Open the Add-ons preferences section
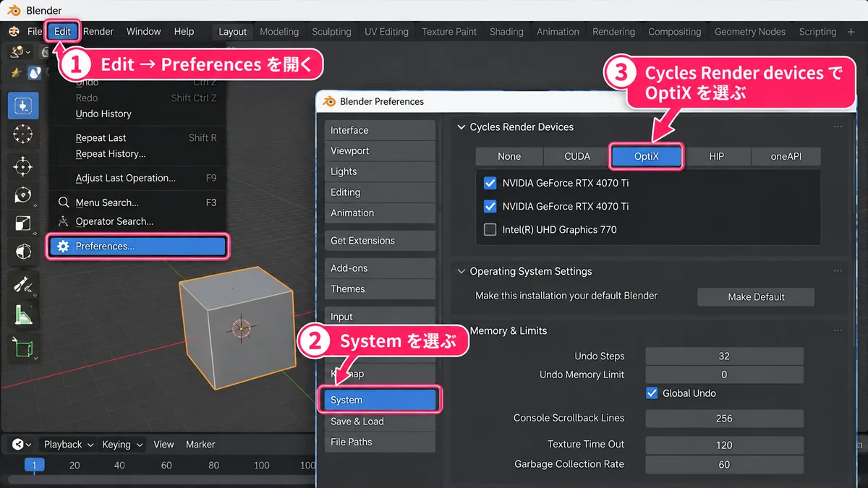Image resolution: width=868 pixels, height=488 pixels. point(380,268)
